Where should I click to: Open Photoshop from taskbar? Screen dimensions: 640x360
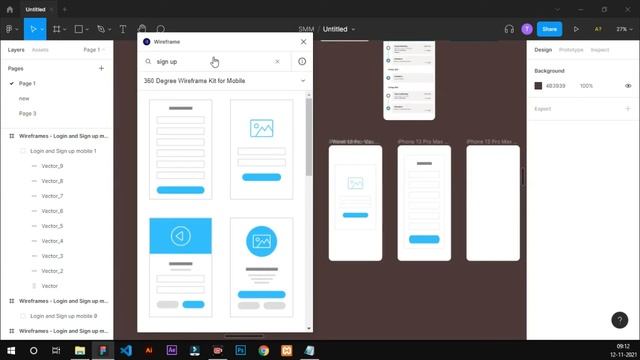point(240,351)
